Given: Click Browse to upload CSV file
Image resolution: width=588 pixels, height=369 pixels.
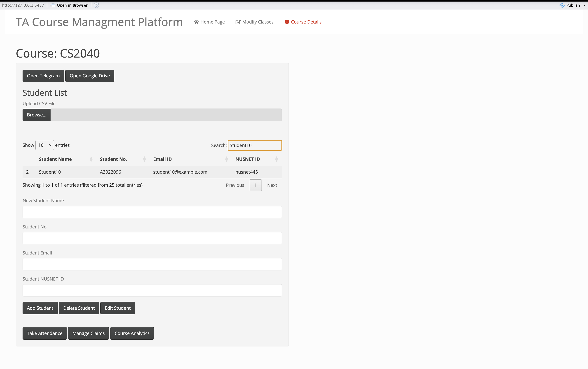Looking at the screenshot, I should pyautogui.click(x=36, y=115).
